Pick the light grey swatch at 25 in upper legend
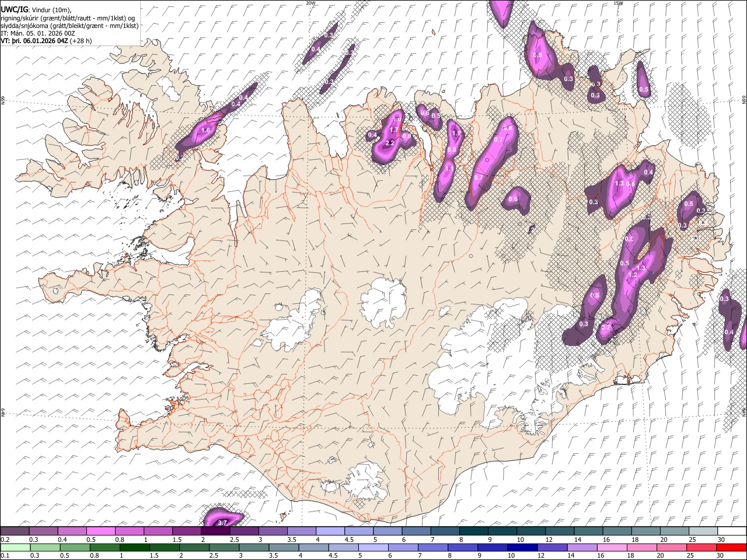Viewport: 747px width, 560px height. [703, 531]
